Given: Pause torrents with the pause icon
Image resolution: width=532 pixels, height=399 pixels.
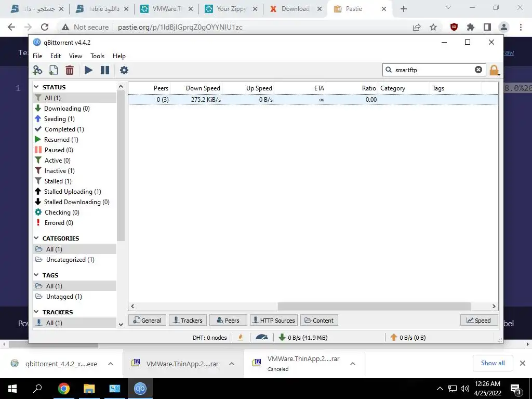Looking at the screenshot, I should tap(105, 70).
